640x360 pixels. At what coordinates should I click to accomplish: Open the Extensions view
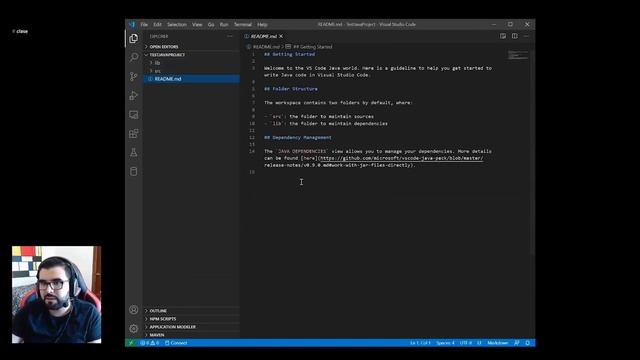click(x=133, y=133)
